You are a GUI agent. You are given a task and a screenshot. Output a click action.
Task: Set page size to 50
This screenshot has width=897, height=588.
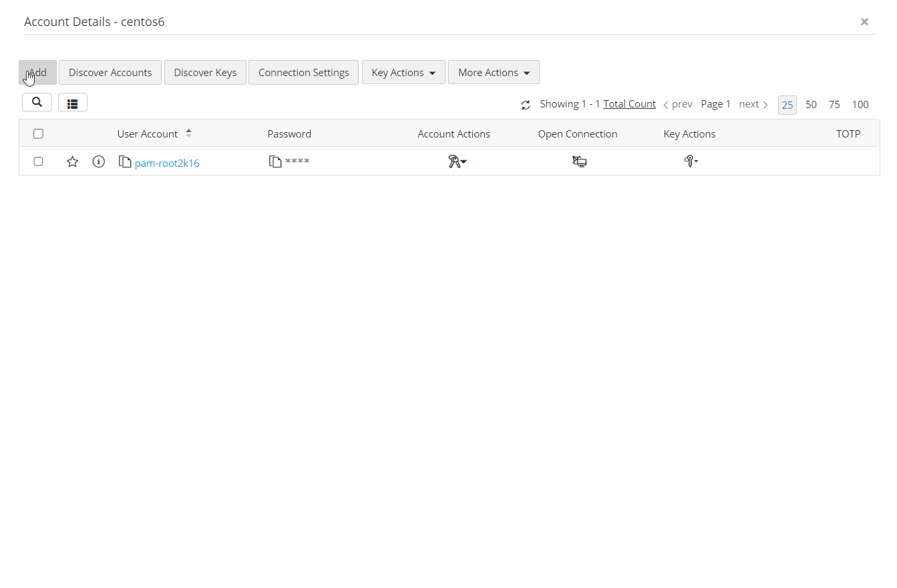coord(811,105)
